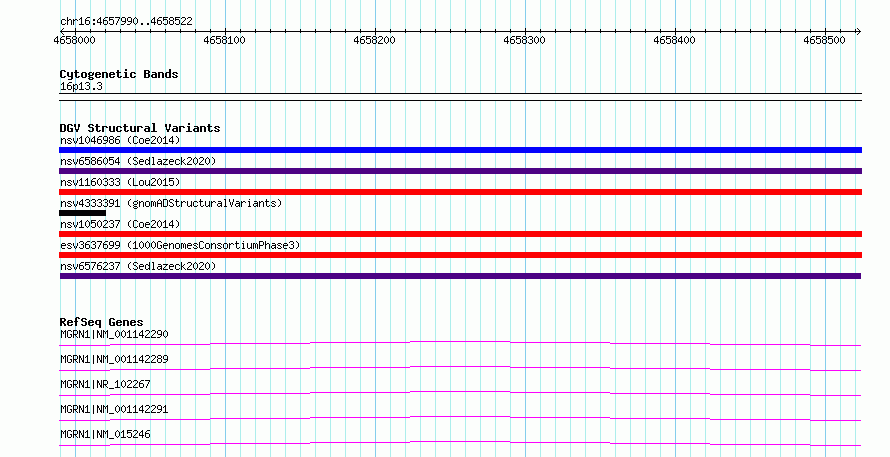Click the chr16:4657990..4658522 coordinate label
This screenshot has width=890, height=457.
coord(126,21)
